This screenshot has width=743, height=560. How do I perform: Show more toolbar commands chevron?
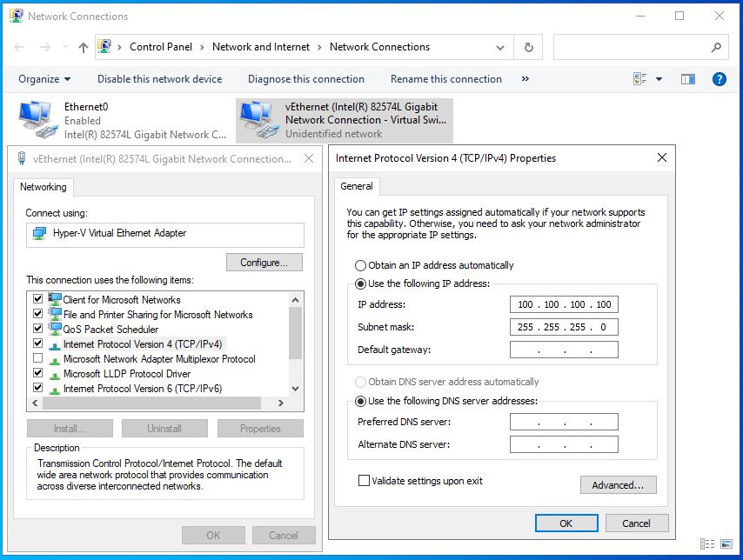(x=525, y=79)
